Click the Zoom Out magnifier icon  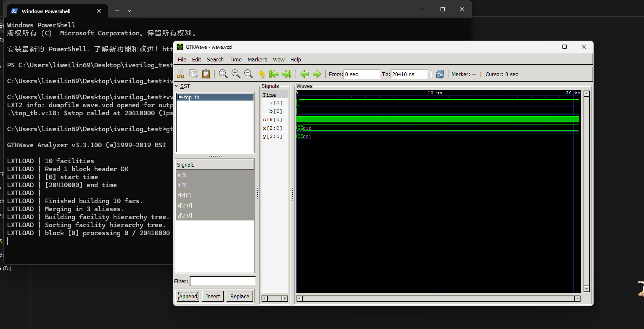[248, 74]
